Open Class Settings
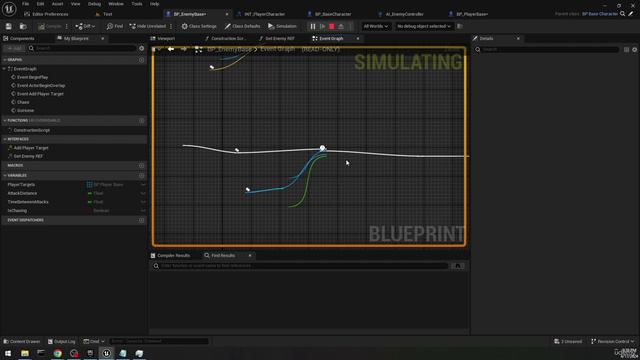 click(x=199, y=26)
